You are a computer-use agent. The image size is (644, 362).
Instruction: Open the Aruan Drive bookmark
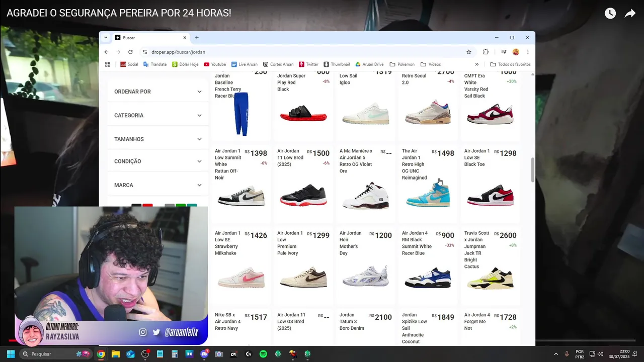pyautogui.click(x=370, y=64)
